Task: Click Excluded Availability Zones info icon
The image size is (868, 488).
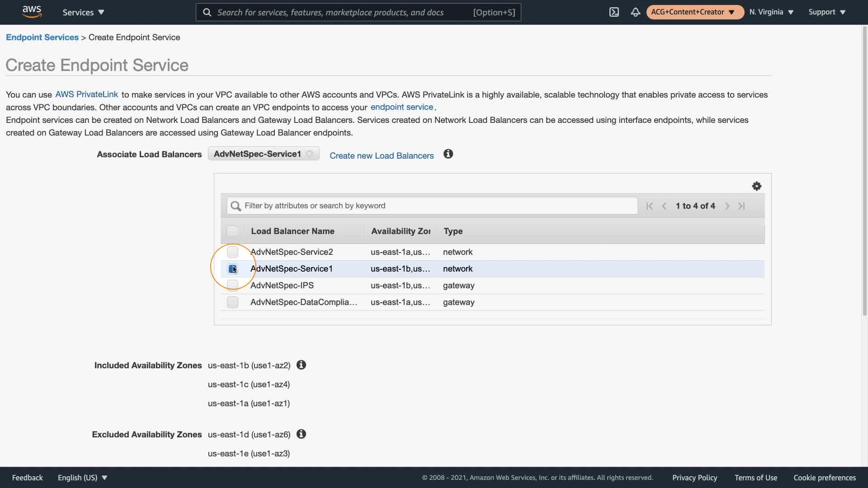Action: tap(301, 434)
